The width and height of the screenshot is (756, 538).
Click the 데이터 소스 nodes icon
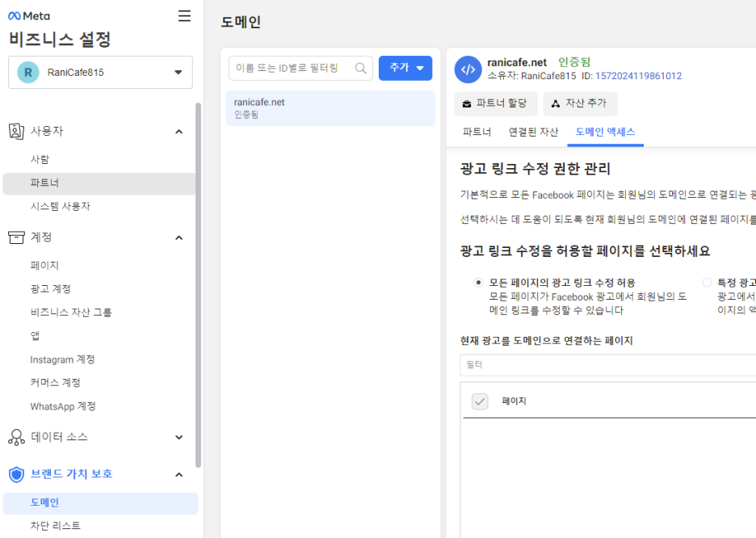tap(16, 437)
